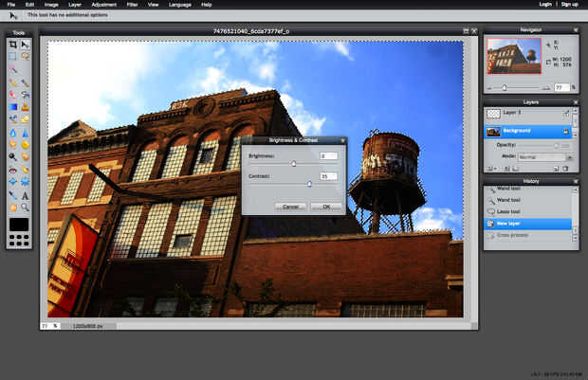Select the Brush tool
The width and height of the screenshot is (588, 380).
tap(25, 82)
